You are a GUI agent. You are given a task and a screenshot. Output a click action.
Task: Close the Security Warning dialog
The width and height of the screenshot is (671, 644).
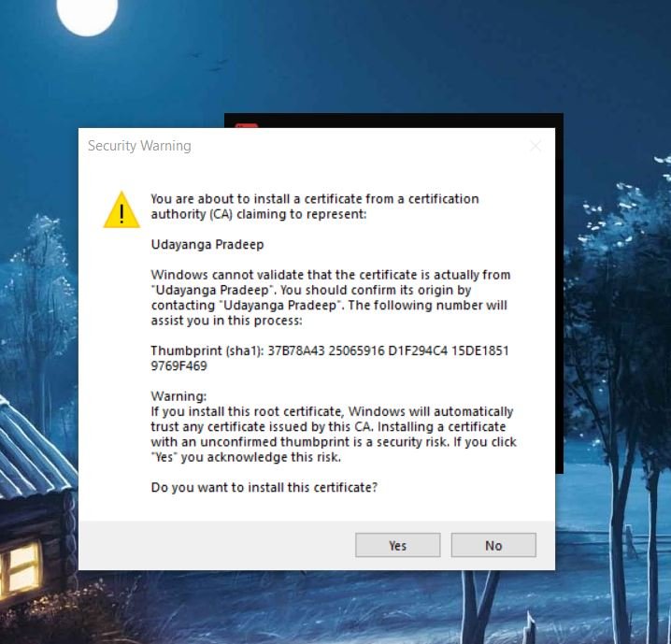pos(535,146)
